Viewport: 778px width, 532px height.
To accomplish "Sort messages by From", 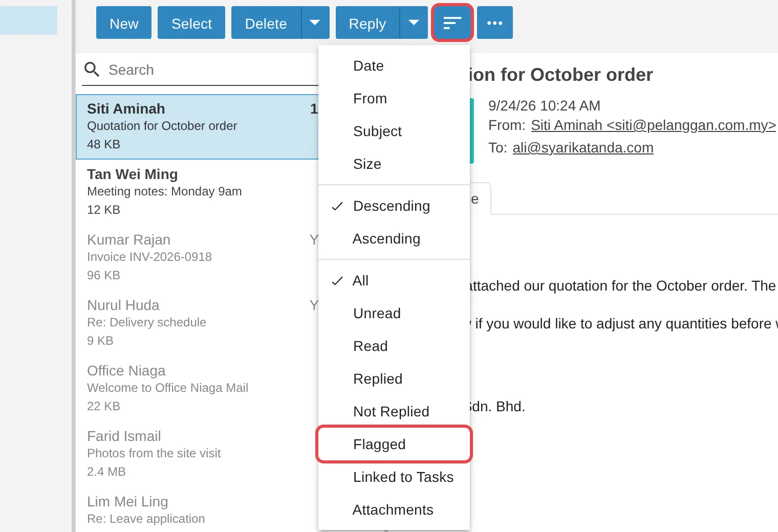I will [394, 98].
